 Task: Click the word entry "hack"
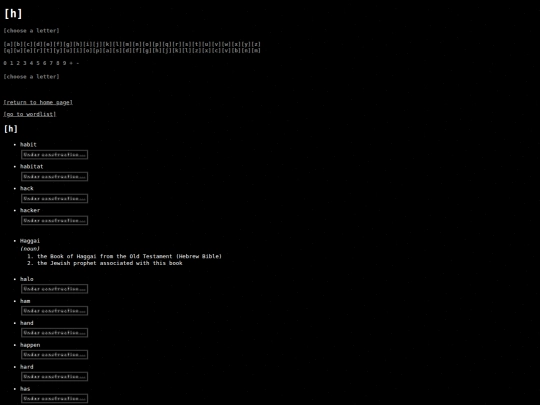pyautogui.click(x=27, y=188)
